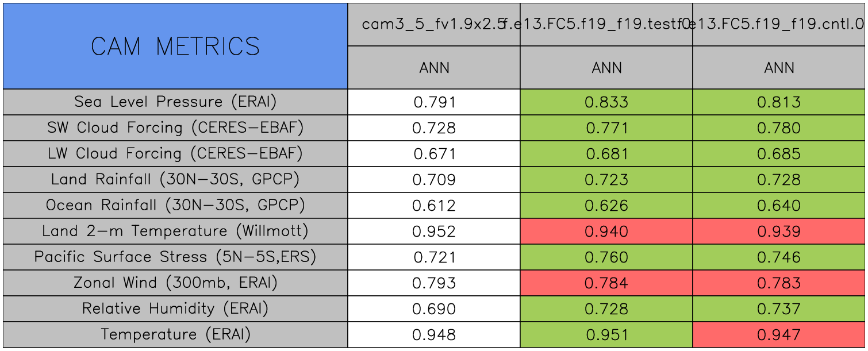Viewport: 868px width, 351px height.
Task: Select the red 0.940 value cell
Action: (x=606, y=232)
